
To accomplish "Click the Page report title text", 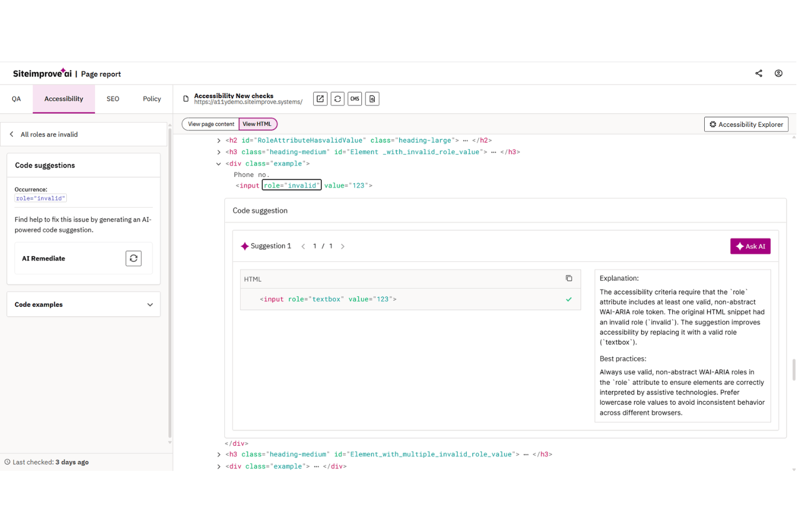I will 101,74.
